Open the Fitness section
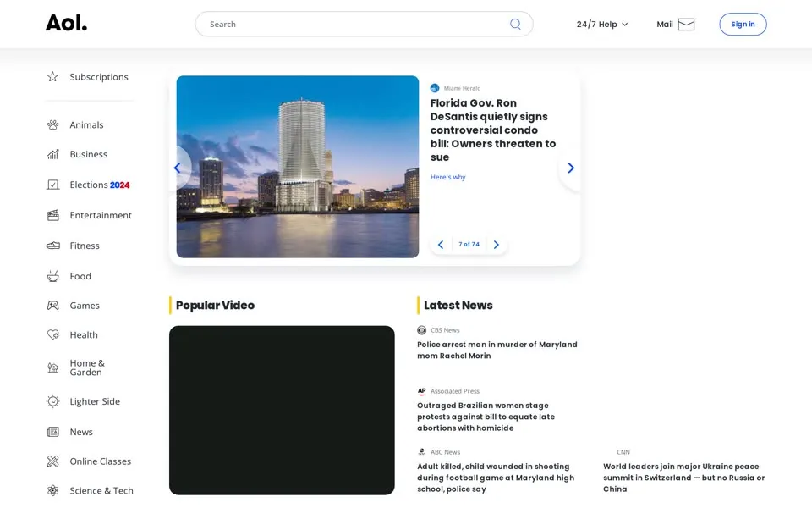This screenshot has width=812, height=508. pyautogui.click(x=85, y=246)
